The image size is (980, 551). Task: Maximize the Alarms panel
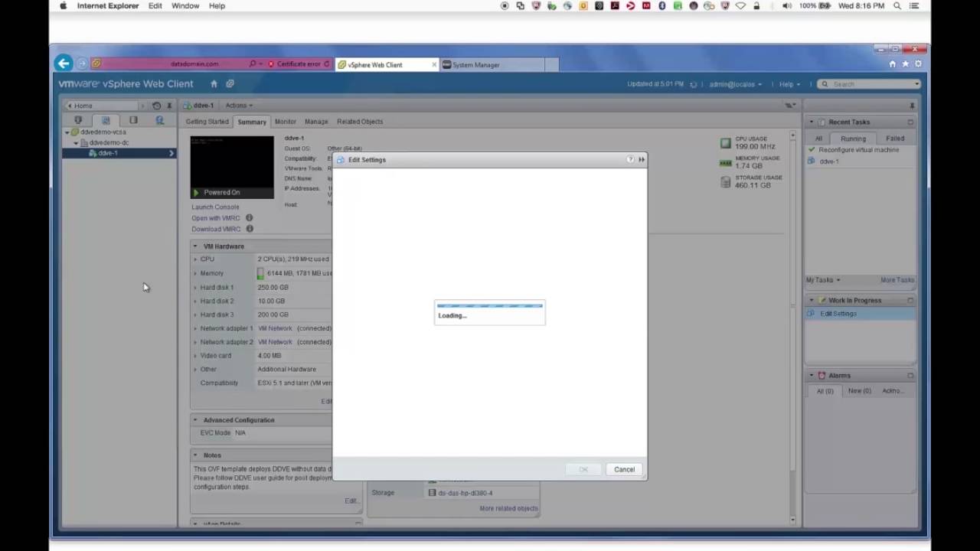click(910, 375)
